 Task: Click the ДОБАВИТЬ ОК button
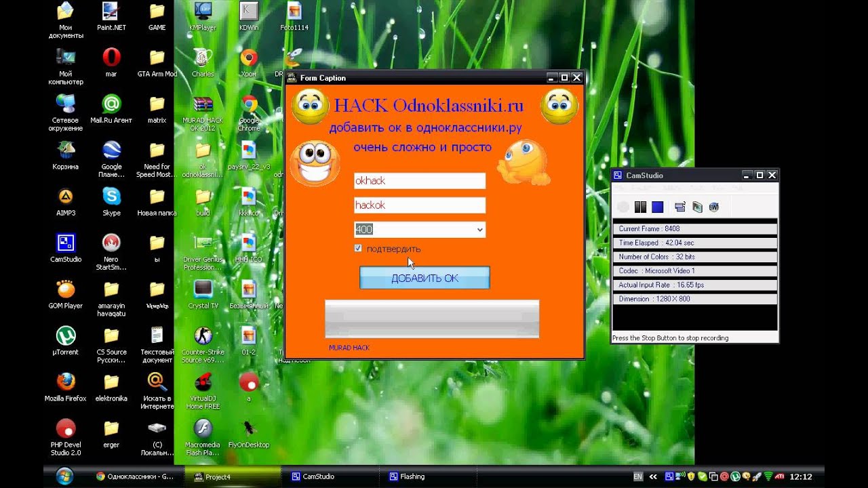pos(425,278)
